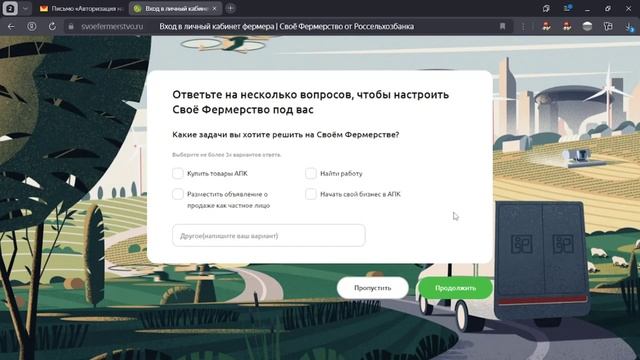Viewport: 640px width, 360px height.
Task: Click the green Продолжить button
Action: 456,288
